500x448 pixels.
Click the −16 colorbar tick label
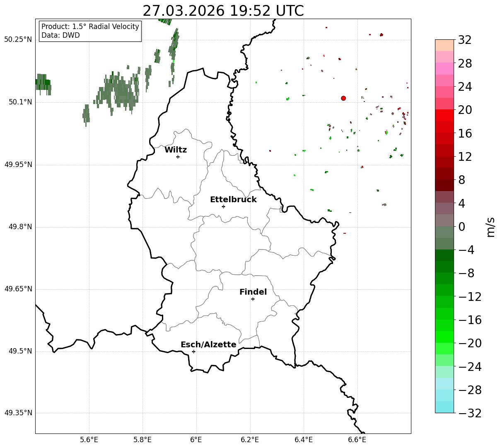(469, 320)
